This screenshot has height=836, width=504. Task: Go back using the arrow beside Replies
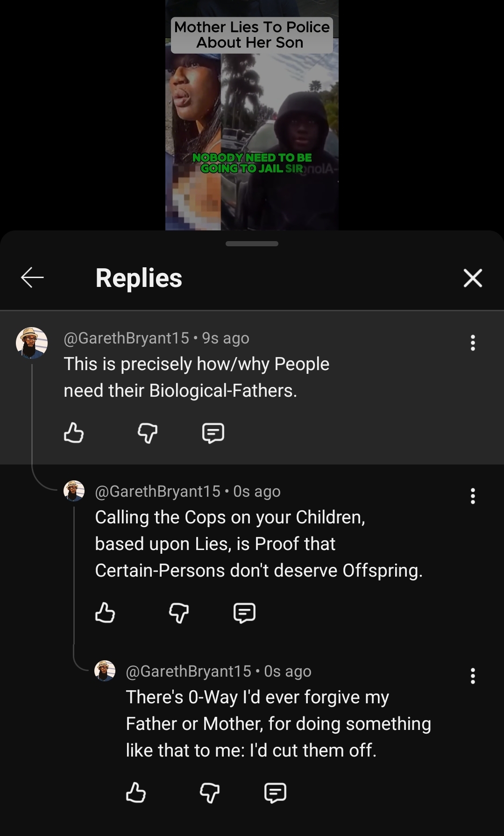pyautogui.click(x=32, y=278)
